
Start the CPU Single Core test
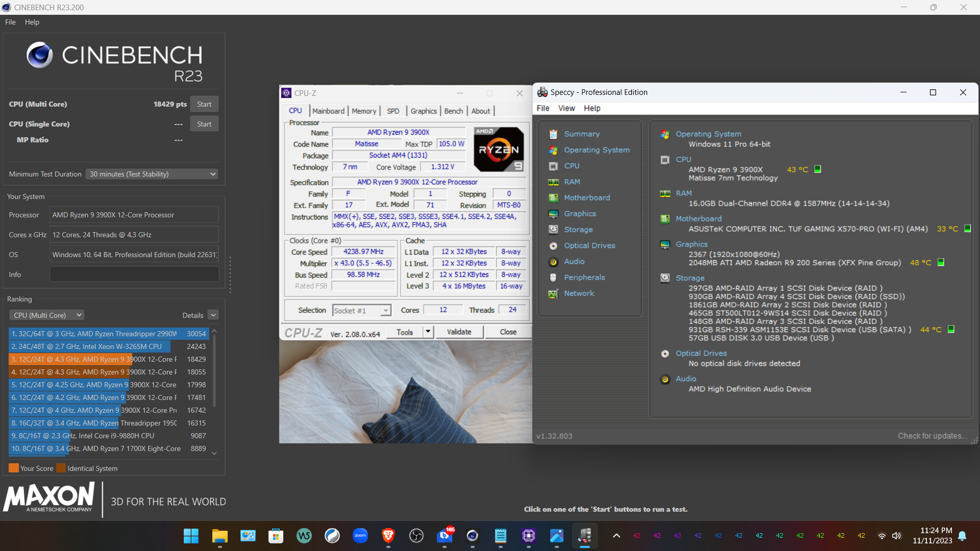coord(204,124)
